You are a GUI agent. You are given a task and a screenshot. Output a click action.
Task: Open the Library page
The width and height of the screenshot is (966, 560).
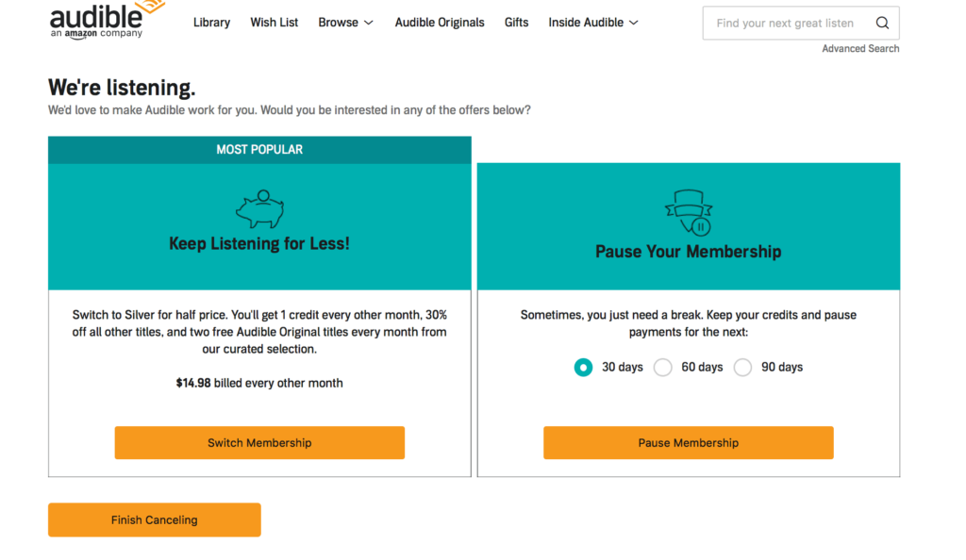click(x=211, y=23)
